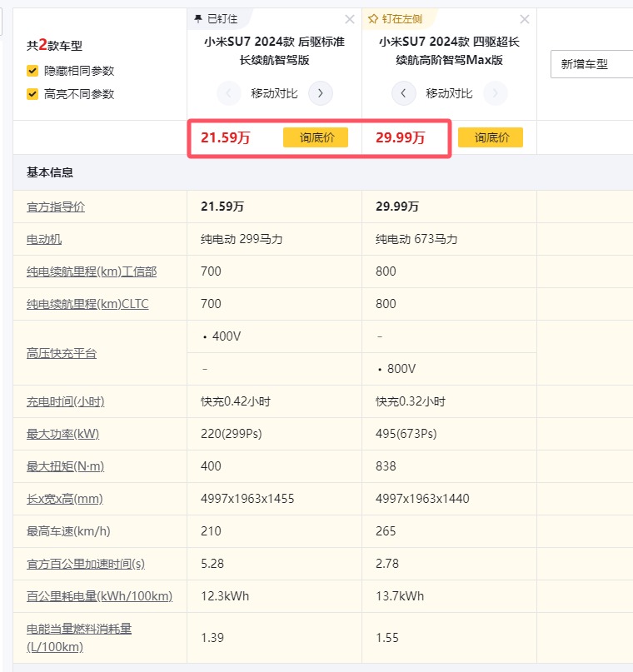Remove the 后驱标准长续航智驾版 car column
The height and width of the screenshot is (672, 633).
(x=349, y=19)
